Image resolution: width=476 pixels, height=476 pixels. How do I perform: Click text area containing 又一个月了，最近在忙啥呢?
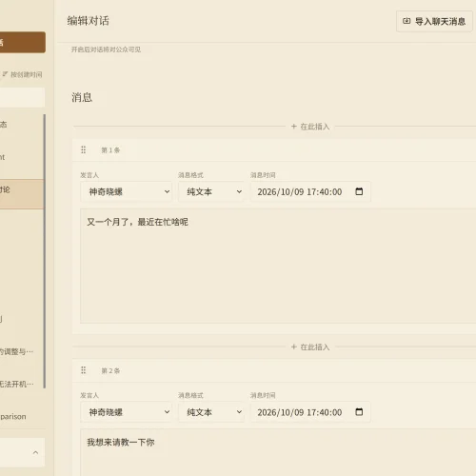coord(278,266)
